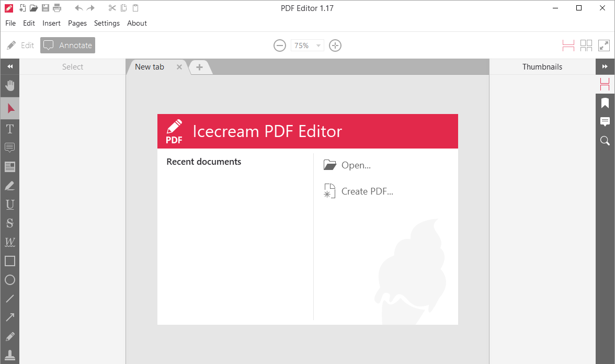Show Thumbnails panel icon in right sidebar
This screenshot has width=615, height=364.
(x=605, y=84)
